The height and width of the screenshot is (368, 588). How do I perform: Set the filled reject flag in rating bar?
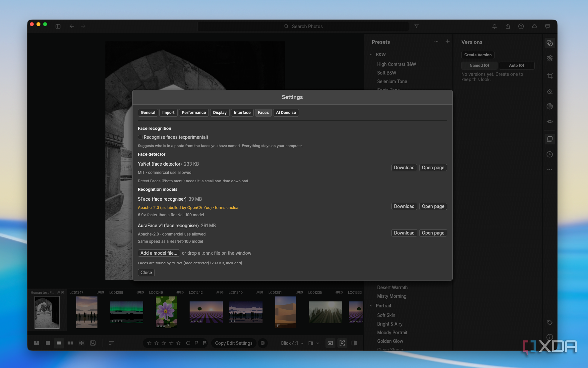pyautogui.click(x=205, y=343)
